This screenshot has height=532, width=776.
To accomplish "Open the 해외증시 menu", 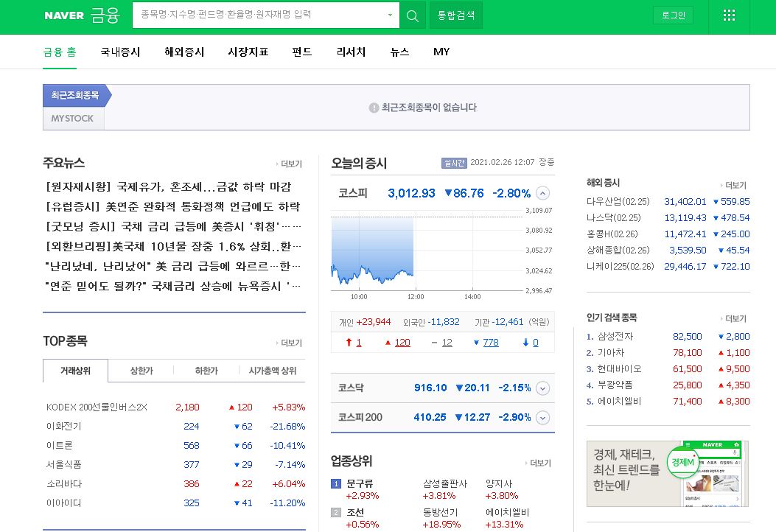I will pos(184,52).
